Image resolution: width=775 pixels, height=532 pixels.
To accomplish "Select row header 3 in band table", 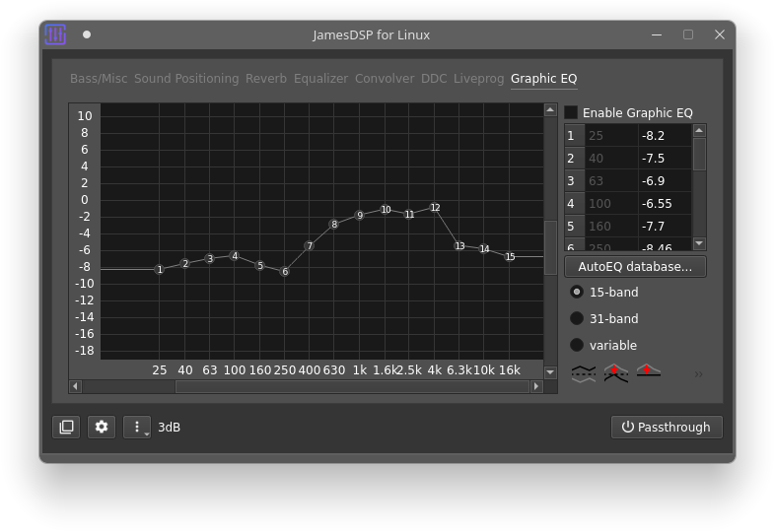I will 575,181.
